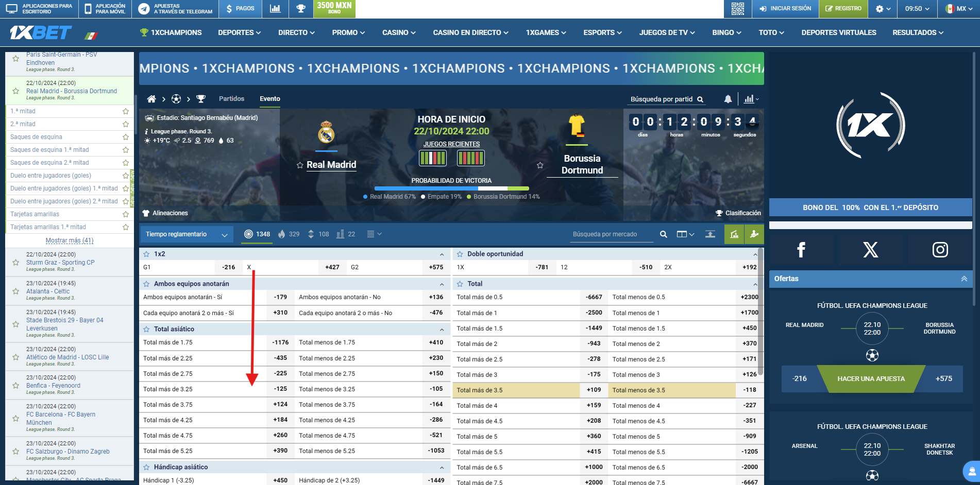This screenshot has height=485, width=980.
Task: Click the Búsqueda por partid search field
Action: click(667, 99)
